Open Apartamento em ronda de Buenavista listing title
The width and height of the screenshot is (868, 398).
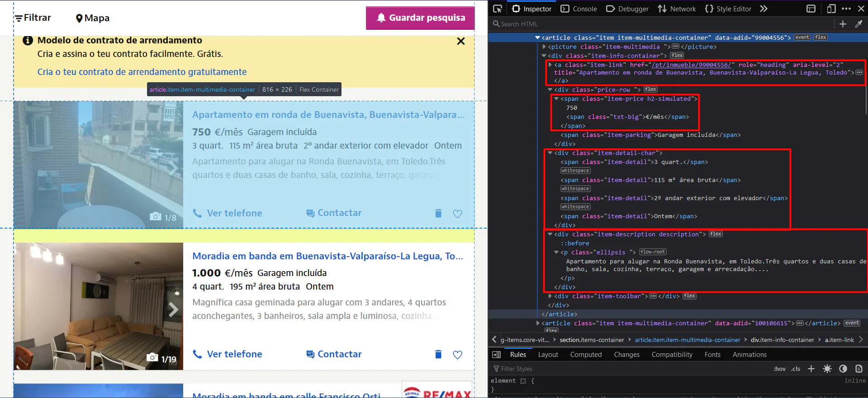pos(328,115)
